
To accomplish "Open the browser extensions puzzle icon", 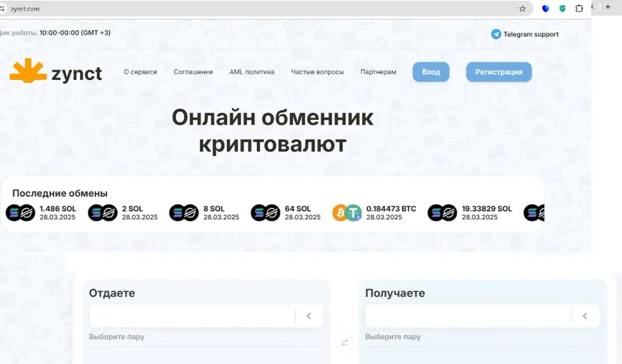I will tap(579, 8).
